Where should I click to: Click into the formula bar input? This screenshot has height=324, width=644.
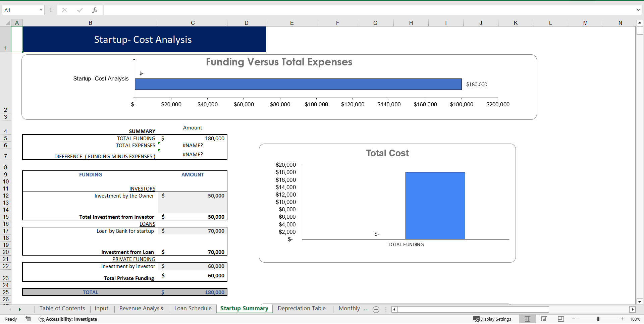click(370, 10)
